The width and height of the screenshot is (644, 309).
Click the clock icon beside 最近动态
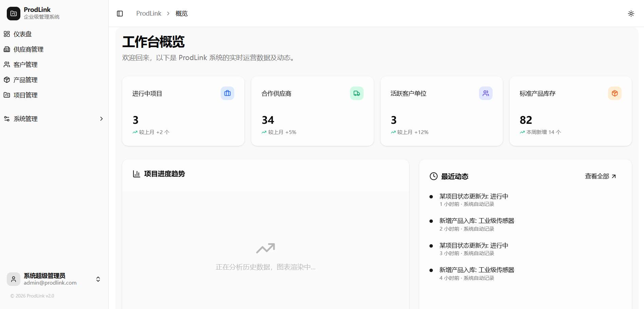434,176
